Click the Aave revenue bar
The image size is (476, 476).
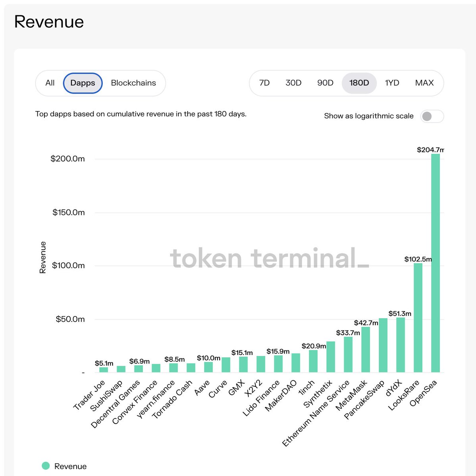coord(209,367)
